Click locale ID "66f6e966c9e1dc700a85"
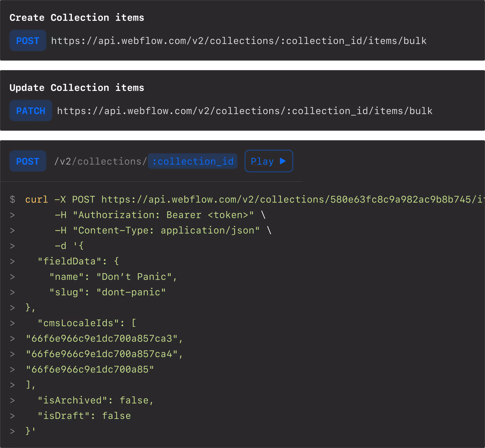 90,369
